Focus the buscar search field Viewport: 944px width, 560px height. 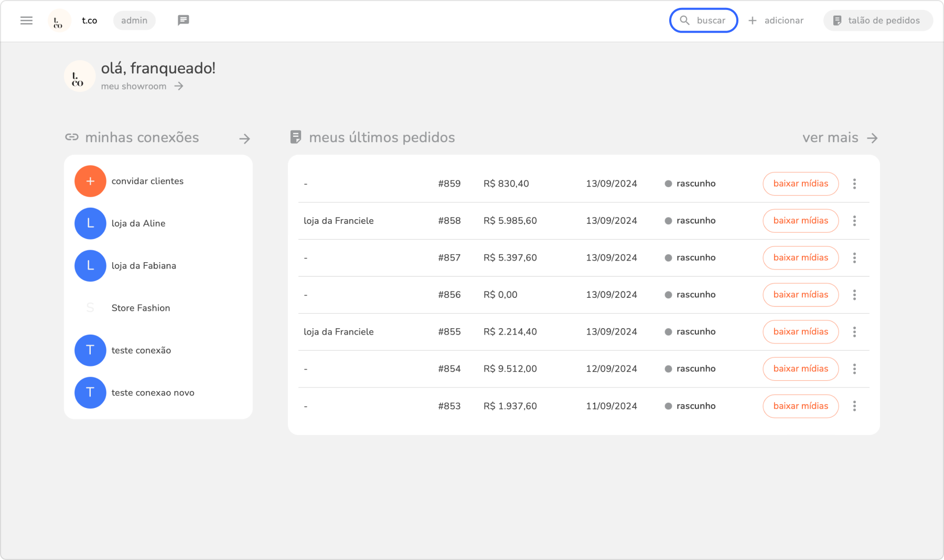704,20
